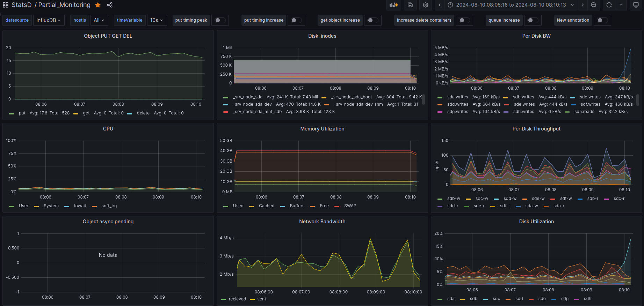This screenshot has width=644, height=306.
Task: Open dashboard settings gear
Action: point(425,5)
